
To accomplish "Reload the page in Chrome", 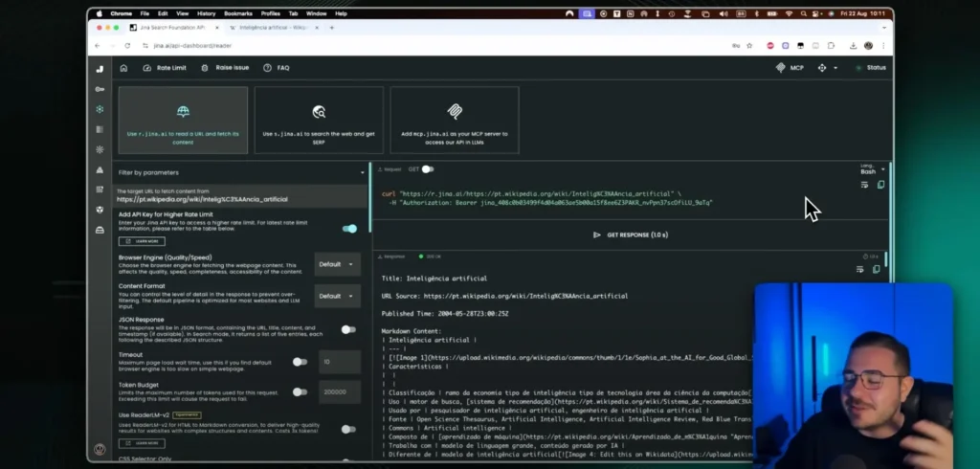I will 127,46.
